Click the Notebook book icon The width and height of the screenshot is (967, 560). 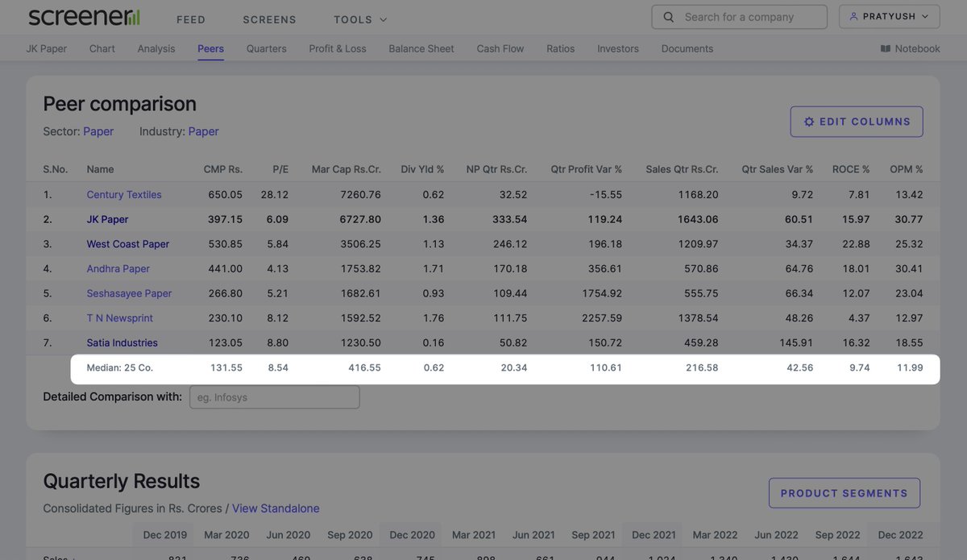pos(885,48)
